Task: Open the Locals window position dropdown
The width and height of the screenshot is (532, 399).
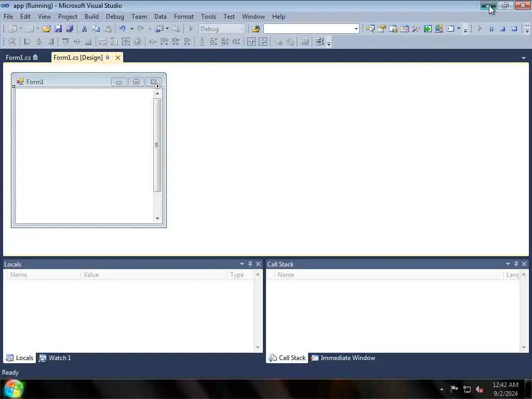Action: 242,264
